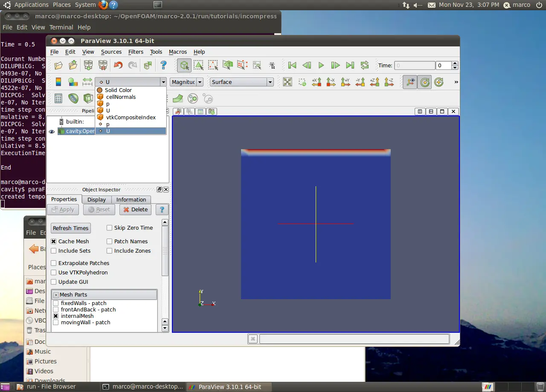Toggle Color Legend visibility icon

tap(59, 82)
